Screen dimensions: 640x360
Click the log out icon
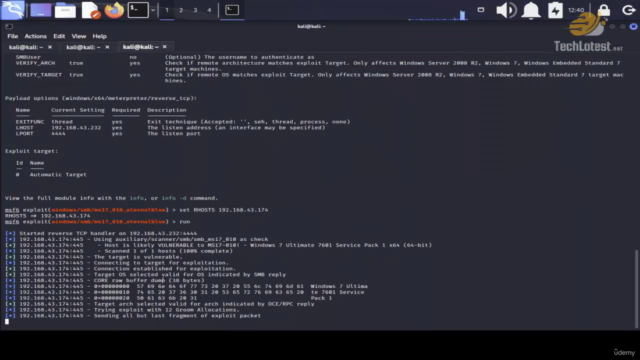coord(629,10)
